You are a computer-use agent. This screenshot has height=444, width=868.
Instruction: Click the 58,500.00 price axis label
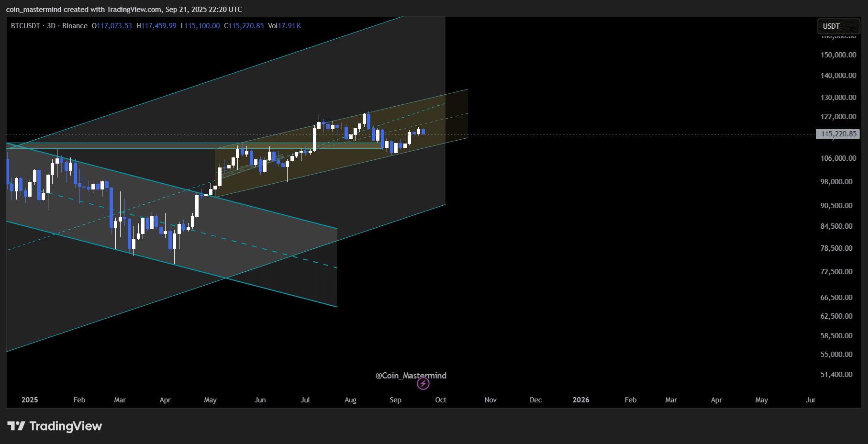(836, 336)
